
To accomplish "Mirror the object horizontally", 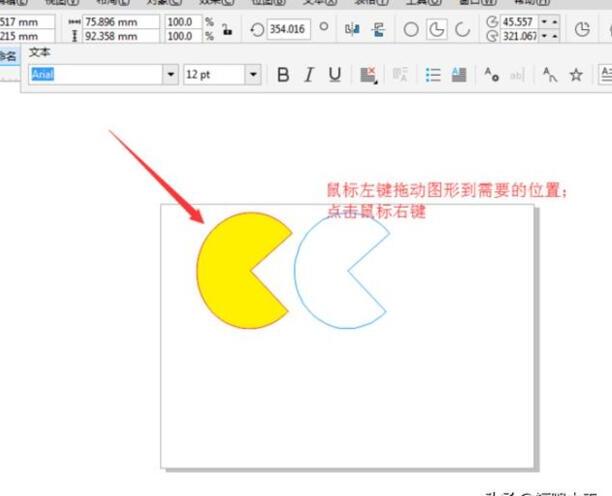I will point(352,29).
